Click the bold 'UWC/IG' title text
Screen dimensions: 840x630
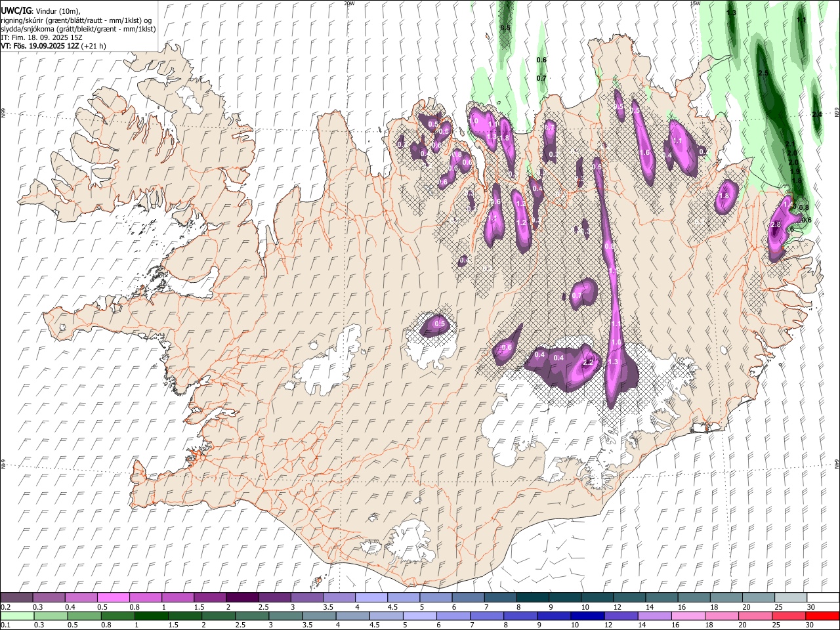pos(16,11)
